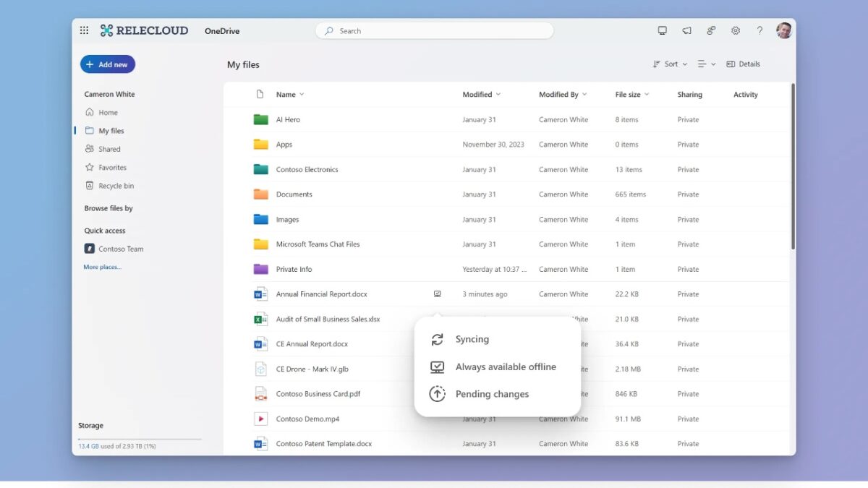Click the storage usage bar
The image size is (868, 488).
(x=139, y=438)
